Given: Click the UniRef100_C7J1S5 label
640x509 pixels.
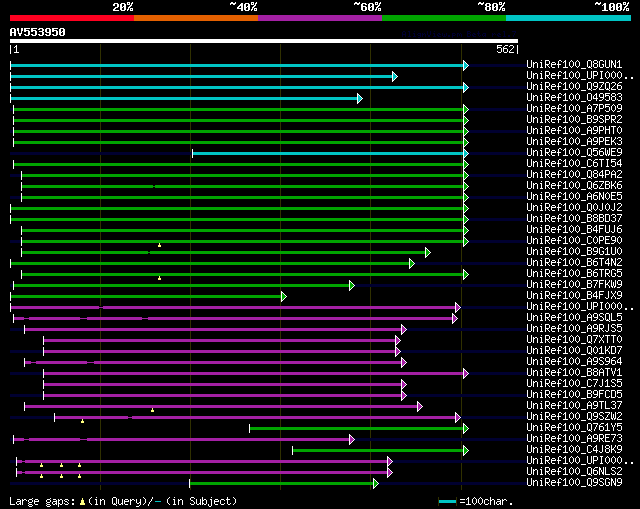Looking at the screenshot, I should 574,384.
